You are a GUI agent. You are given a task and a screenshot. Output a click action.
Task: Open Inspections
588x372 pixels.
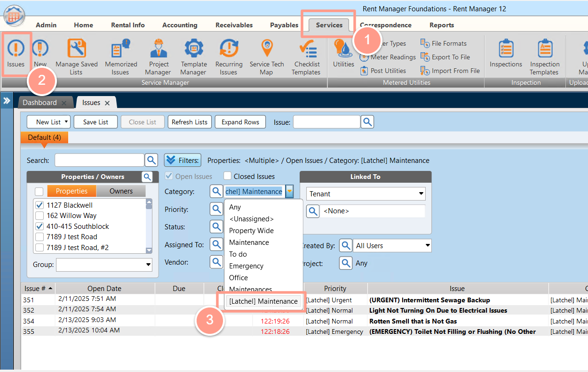506,53
